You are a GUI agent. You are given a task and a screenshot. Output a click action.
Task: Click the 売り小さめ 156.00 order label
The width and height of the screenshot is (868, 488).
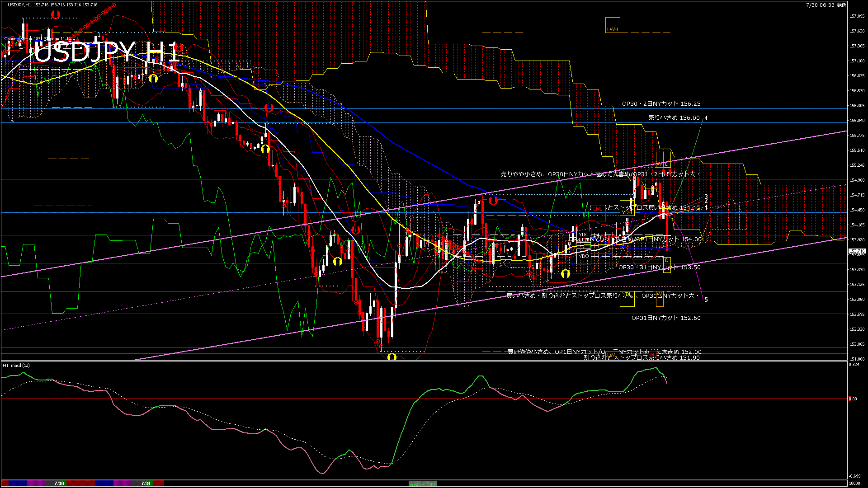[674, 117]
